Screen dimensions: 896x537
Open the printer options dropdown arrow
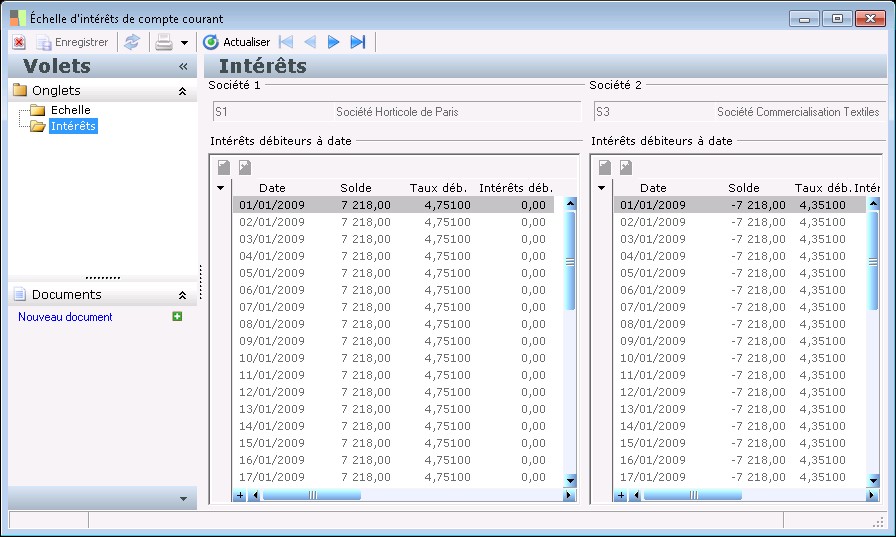184,43
